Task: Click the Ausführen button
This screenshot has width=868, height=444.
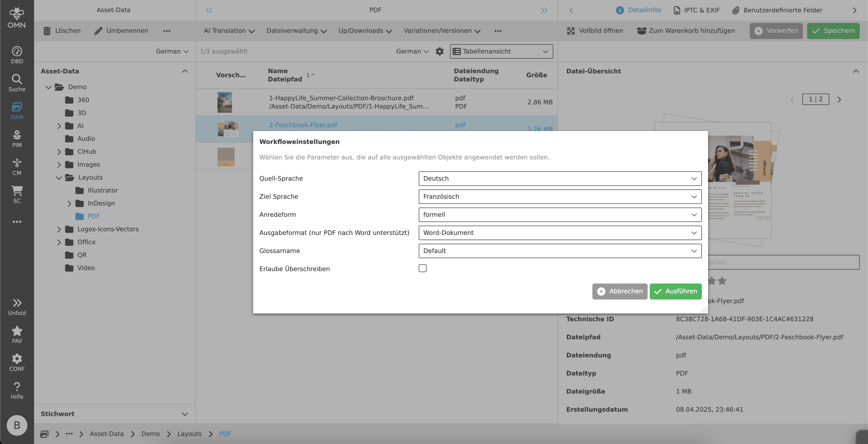Action: pos(675,291)
